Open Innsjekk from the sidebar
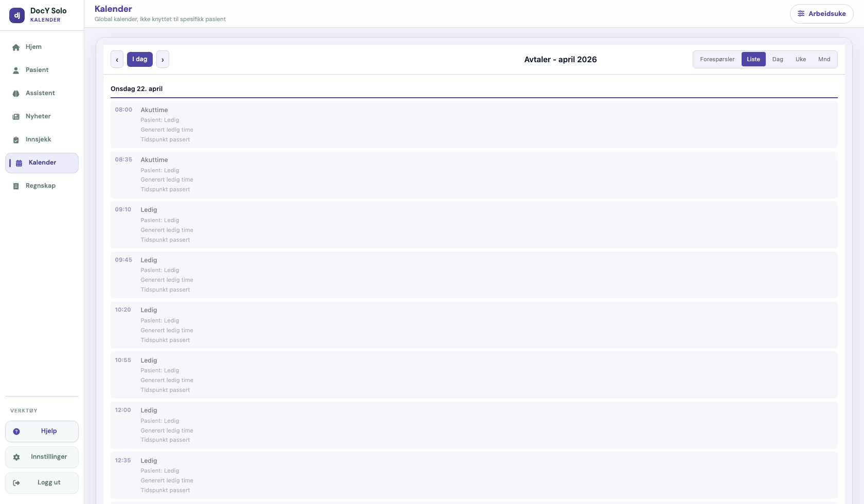This screenshot has height=504, width=864. pyautogui.click(x=42, y=139)
